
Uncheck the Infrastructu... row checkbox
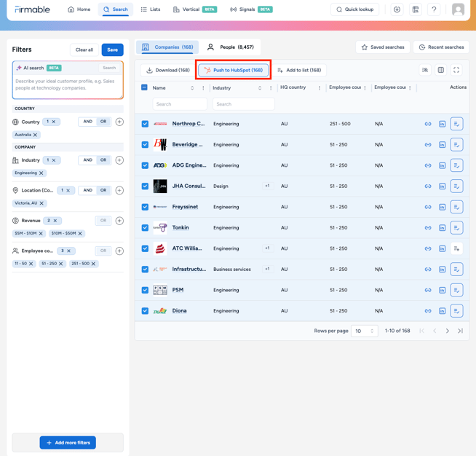[x=145, y=270]
